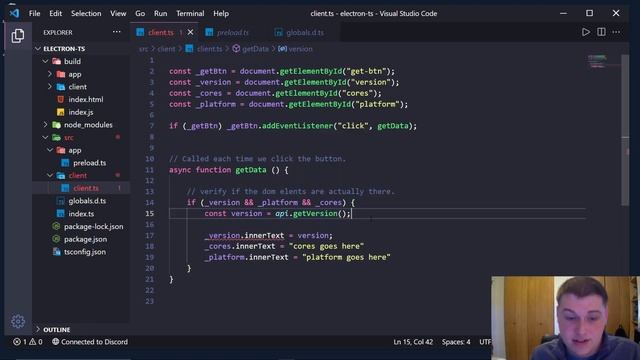Open the Selection menu
Viewport: 640px width, 360px height.
86,13
